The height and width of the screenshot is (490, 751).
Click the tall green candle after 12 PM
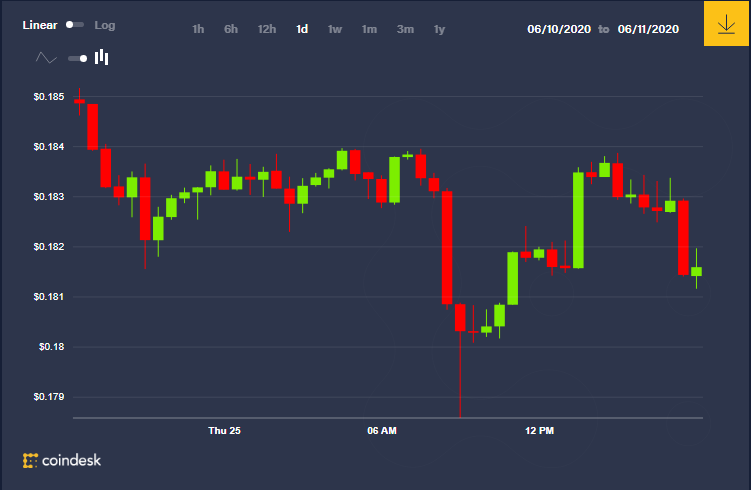(x=578, y=220)
